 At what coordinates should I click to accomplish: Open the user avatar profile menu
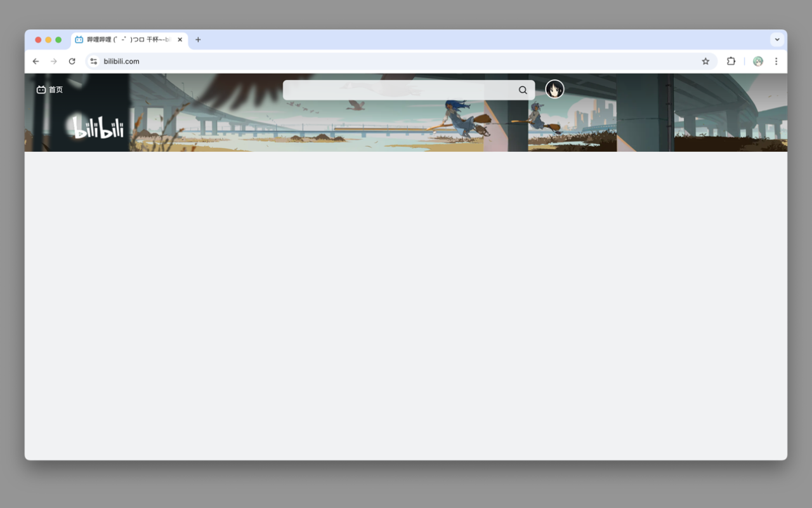point(554,90)
